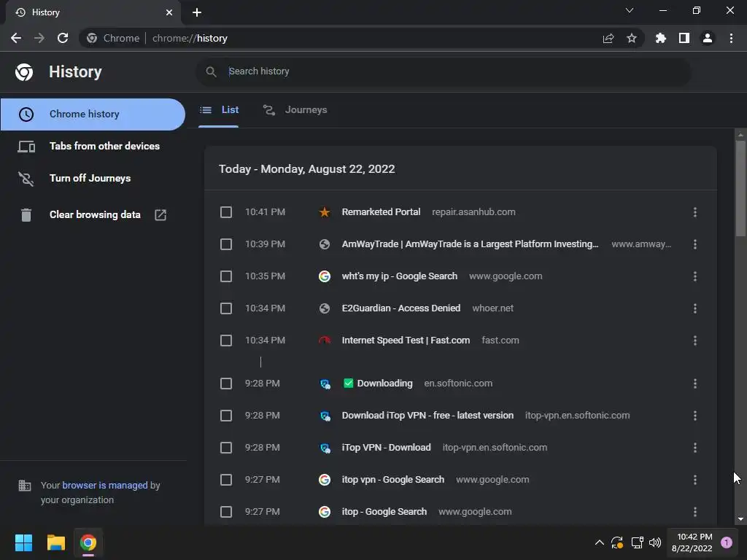The height and width of the screenshot is (560, 747).
Task: Click the orange star favicon for Remarketed Portal
Action: (325, 212)
